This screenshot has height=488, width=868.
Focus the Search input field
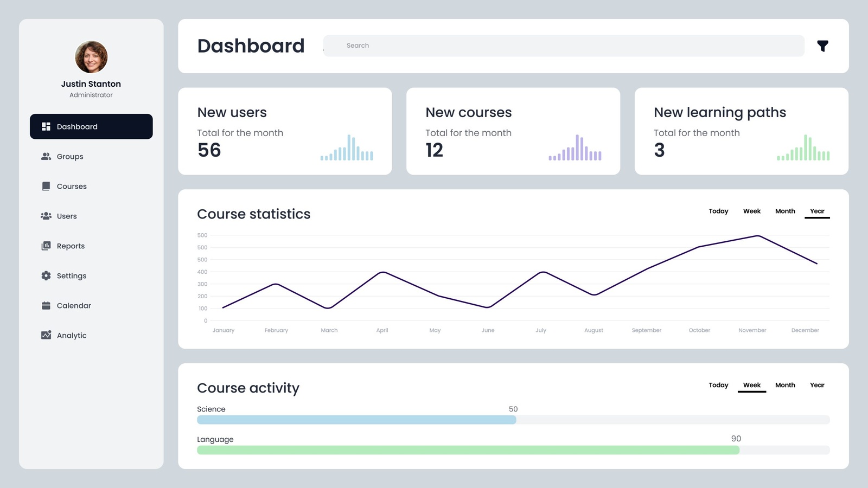click(x=564, y=46)
